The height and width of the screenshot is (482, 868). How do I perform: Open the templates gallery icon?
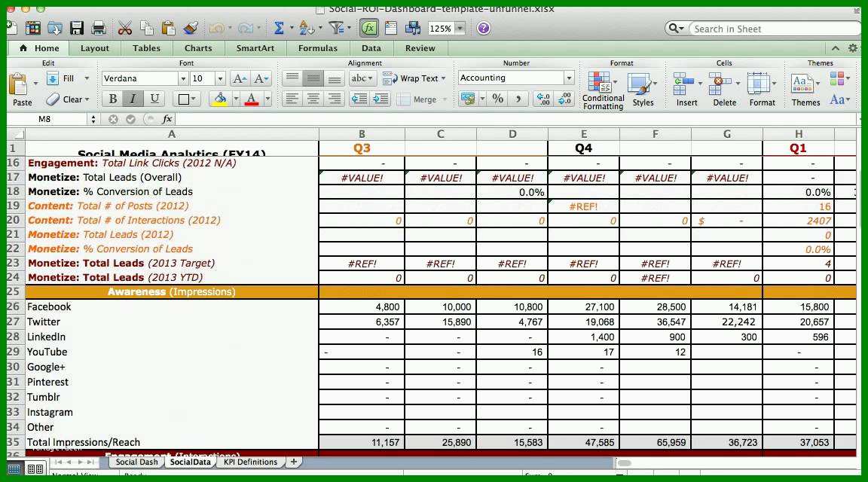coord(33,28)
